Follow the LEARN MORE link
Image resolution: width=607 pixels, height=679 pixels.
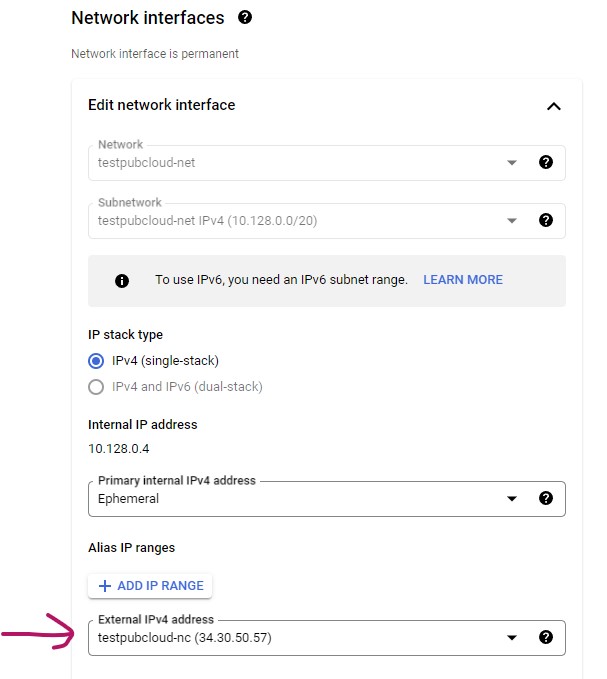coord(463,280)
